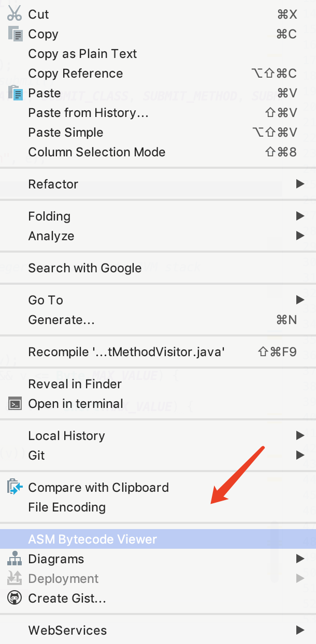Click the Diagrams hierarchy icon
The image size is (316, 644).
coord(15,559)
